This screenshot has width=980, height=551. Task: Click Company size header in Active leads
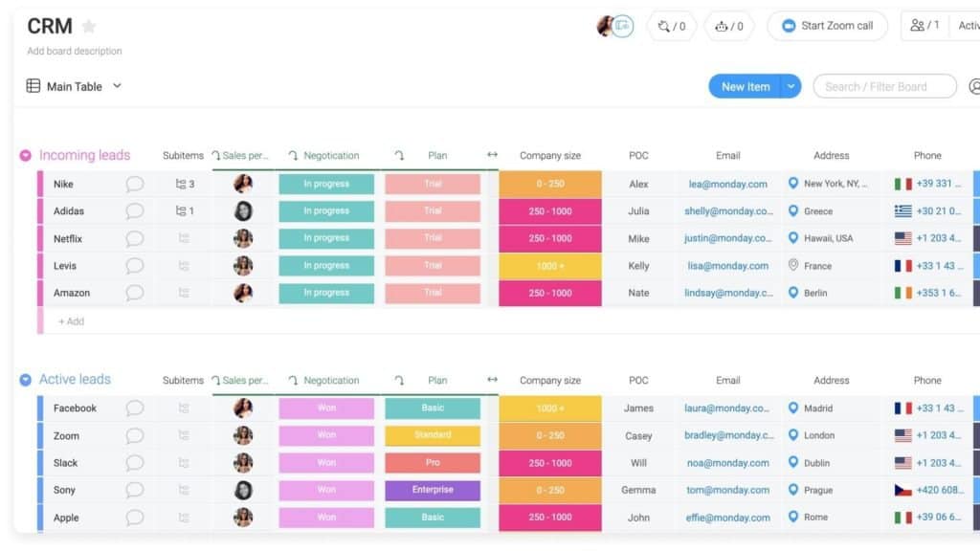coord(550,381)
